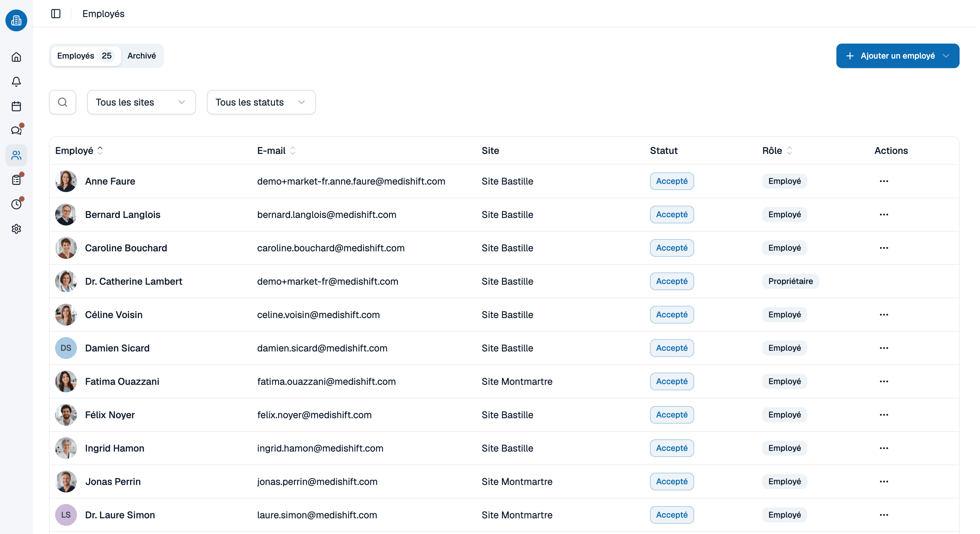
Task: Click the LS avatar of Laure Simon
Action: click(66, 515)
